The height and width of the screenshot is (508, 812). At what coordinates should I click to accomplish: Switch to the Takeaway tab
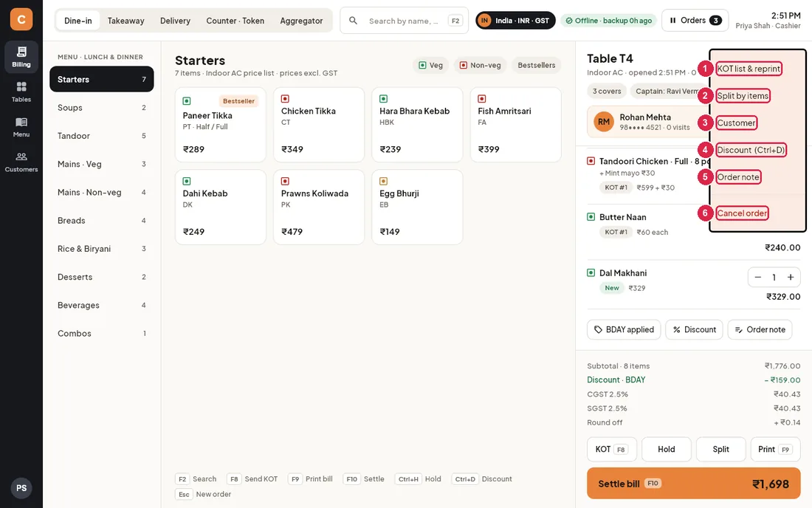[x=125, y=21]
